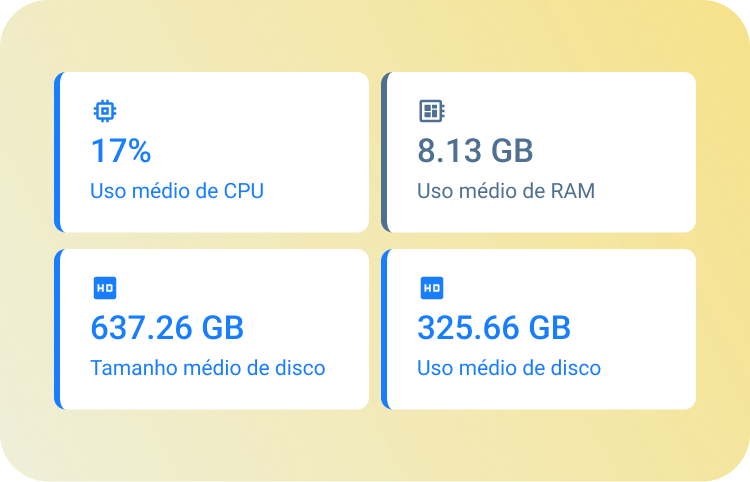Select the 17% CPU usage value

point(121,151)
